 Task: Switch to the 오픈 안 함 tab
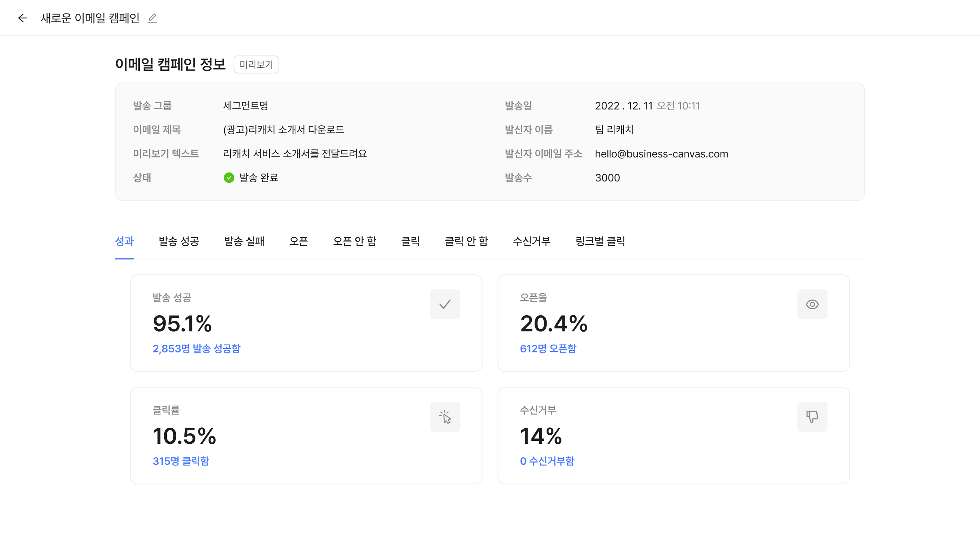(354, 241)
